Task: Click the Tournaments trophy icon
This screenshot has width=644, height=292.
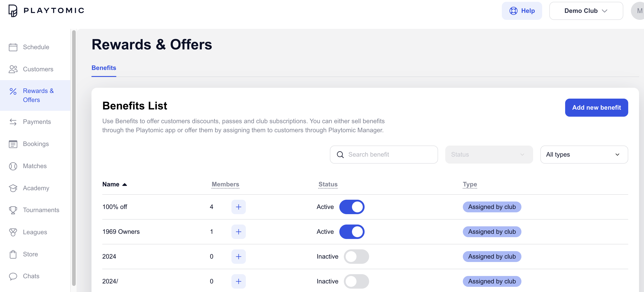Action: click(x=13, y=210)
